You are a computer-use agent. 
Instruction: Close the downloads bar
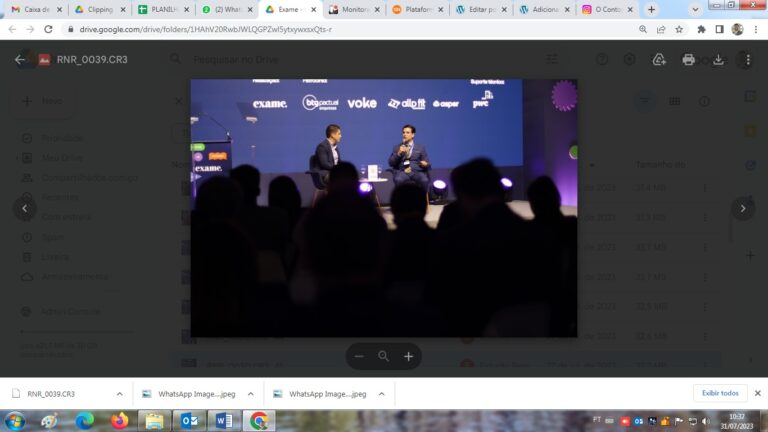tap(757, 393)
